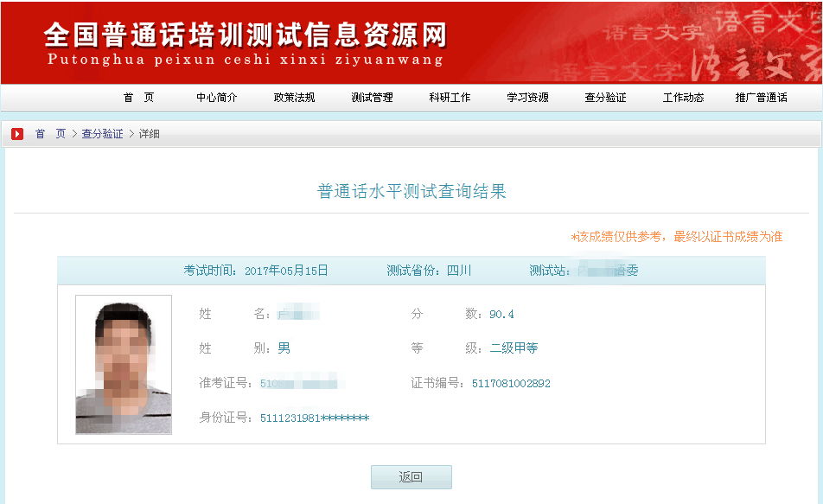Open the 首页 navigation menu item
The width and height of the screenshot is (823, 504).
point(138,98)
